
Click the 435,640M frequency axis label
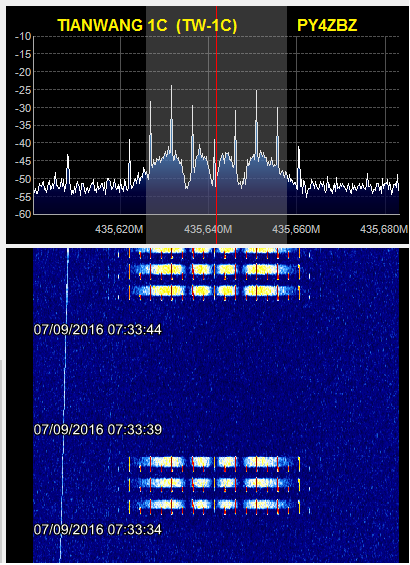(208, 230)
